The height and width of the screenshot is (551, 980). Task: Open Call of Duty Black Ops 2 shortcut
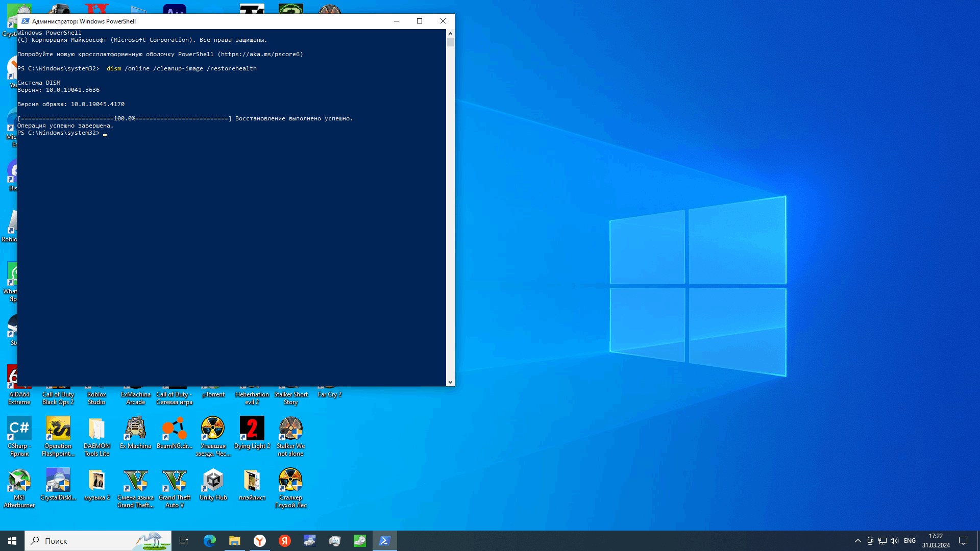coord(58,398)
